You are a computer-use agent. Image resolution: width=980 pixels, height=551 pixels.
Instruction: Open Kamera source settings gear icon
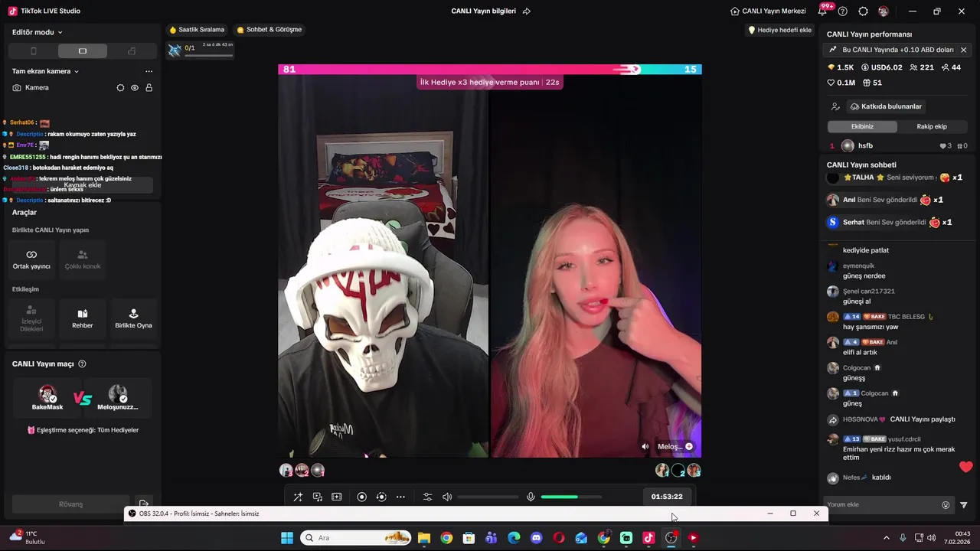(120, 88)
